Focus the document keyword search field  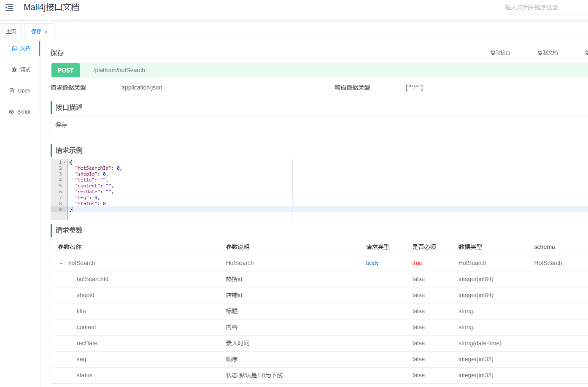(x=544, y=7)
